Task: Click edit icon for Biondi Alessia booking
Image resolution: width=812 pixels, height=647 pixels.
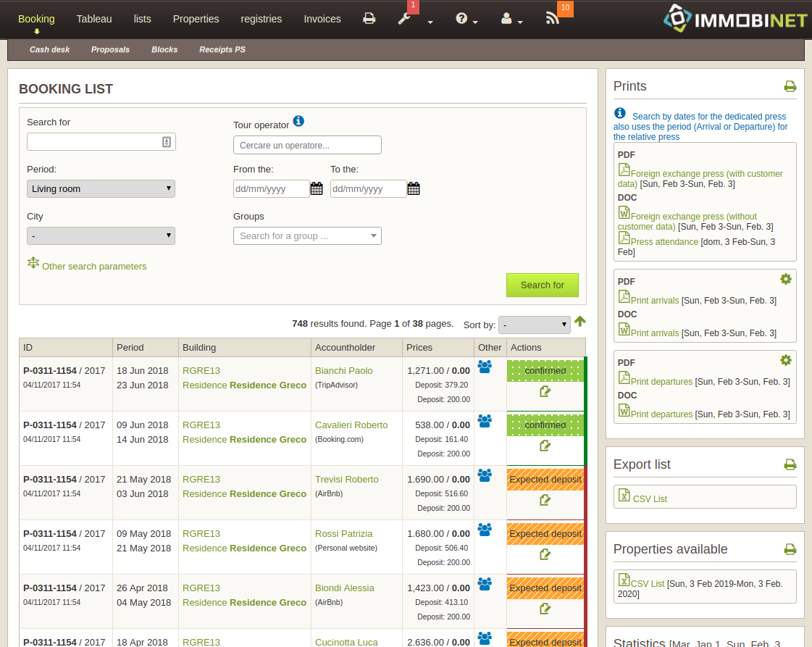Action: tap(545, 609)
